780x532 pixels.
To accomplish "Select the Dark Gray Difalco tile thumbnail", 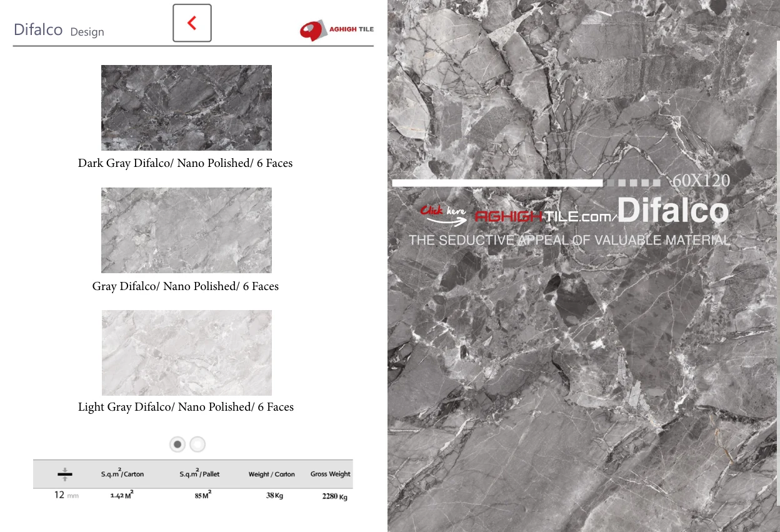I will [186, 108].
